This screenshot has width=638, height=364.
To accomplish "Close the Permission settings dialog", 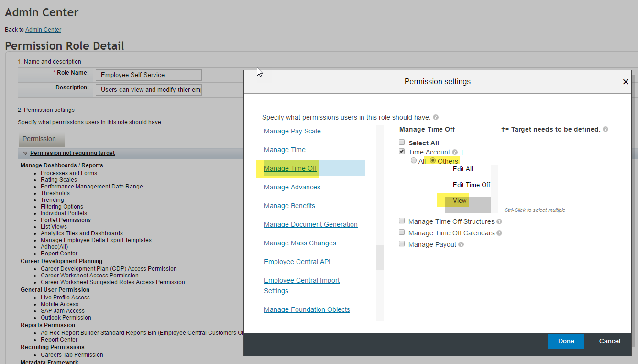I will click(x=626, y=82).
